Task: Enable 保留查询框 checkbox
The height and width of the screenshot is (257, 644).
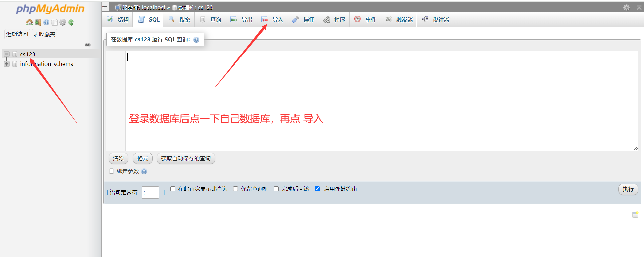Action: pyautogui.click(x=236, y=189)
